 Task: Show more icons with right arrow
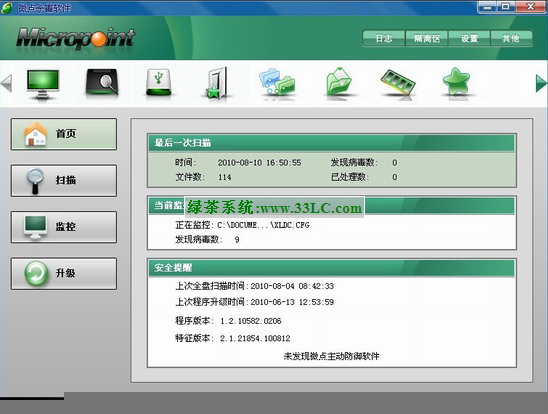coord(541,83)
